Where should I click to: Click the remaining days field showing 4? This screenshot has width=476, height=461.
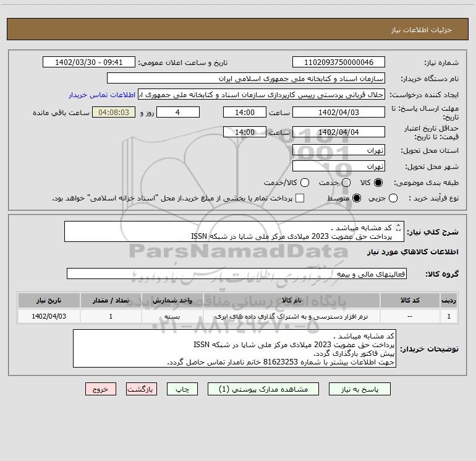[178, 113]
